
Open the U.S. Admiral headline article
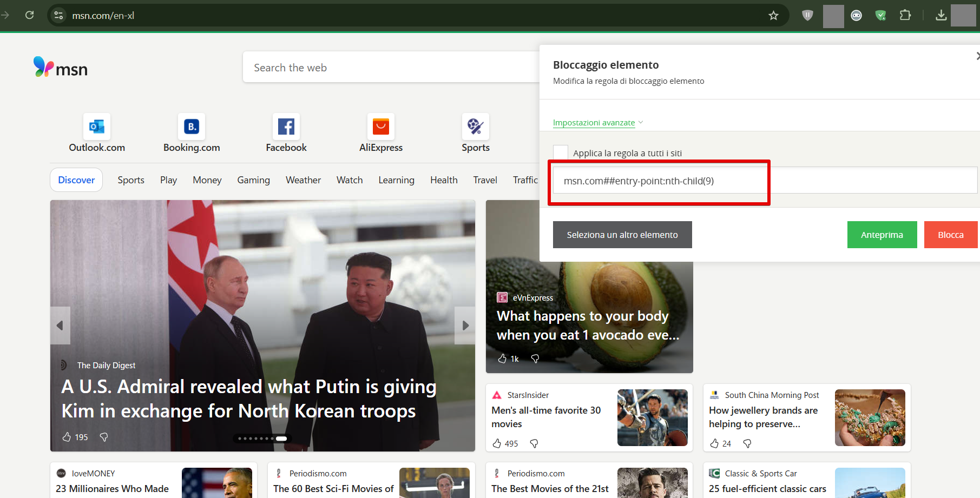(249, 399)
